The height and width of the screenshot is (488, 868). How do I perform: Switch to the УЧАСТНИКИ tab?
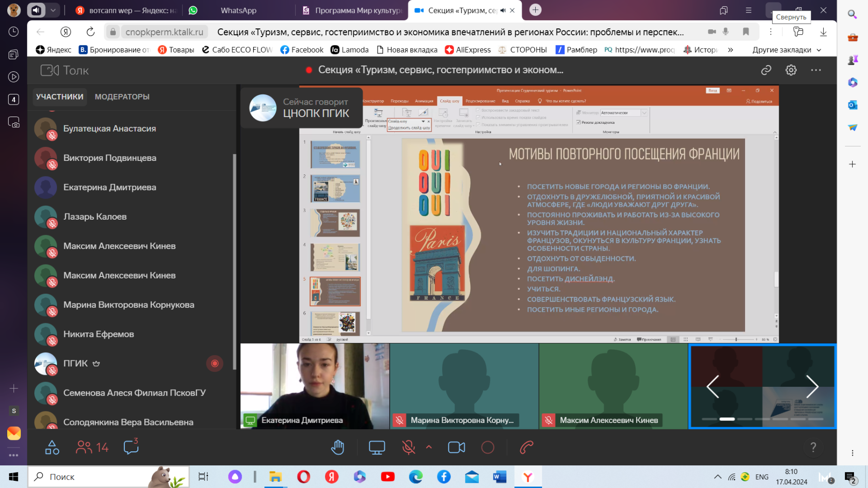[x=60, y=97]
